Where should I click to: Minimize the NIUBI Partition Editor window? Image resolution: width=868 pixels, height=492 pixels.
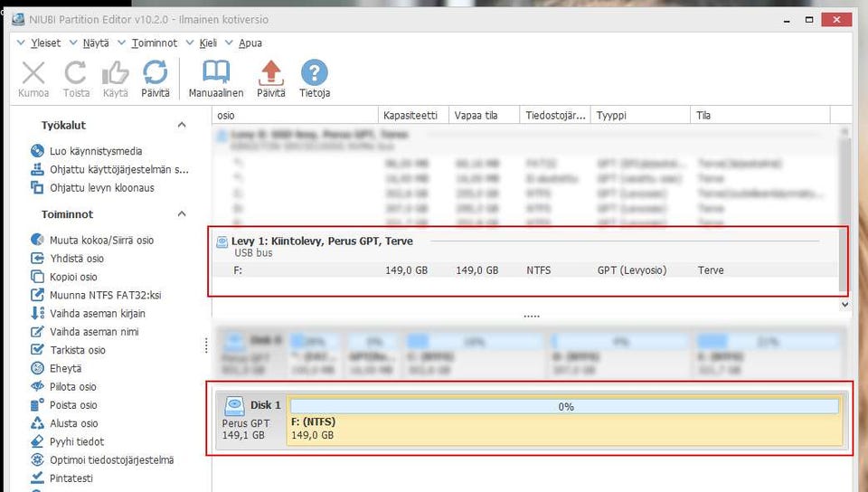pyautogui.click(x=786, y=20)
